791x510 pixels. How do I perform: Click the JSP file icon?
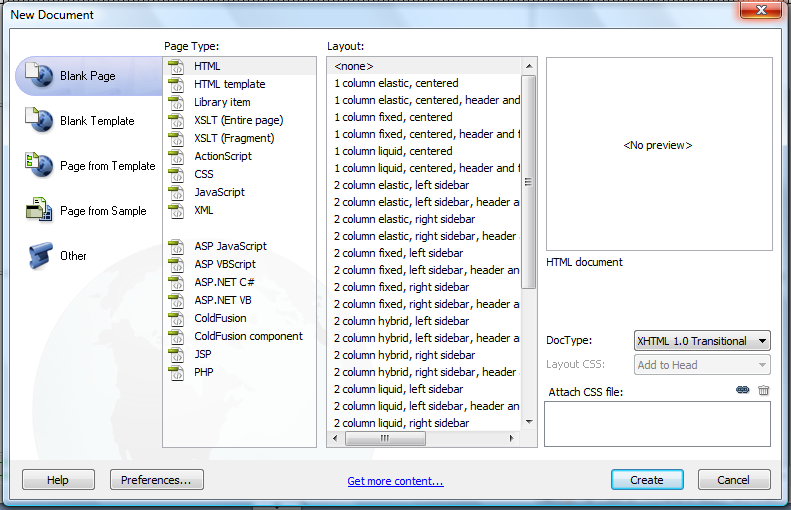(x=176, y=355)
